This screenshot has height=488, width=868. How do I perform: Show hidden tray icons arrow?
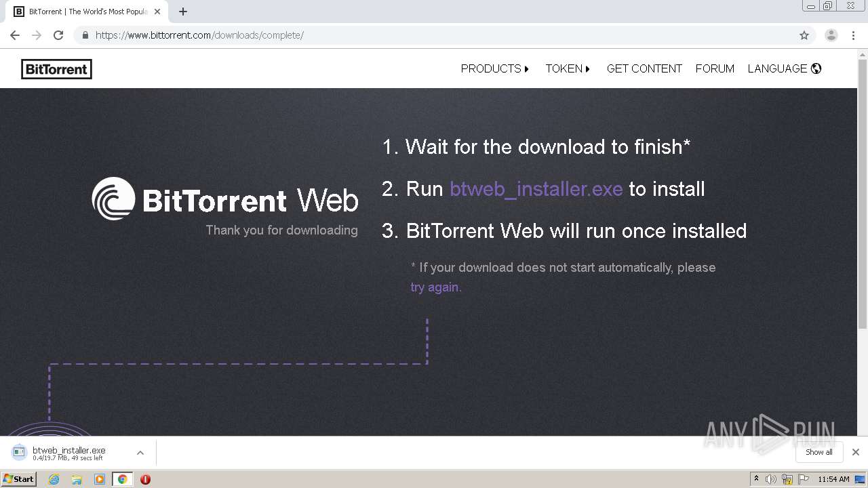(756, 479)
